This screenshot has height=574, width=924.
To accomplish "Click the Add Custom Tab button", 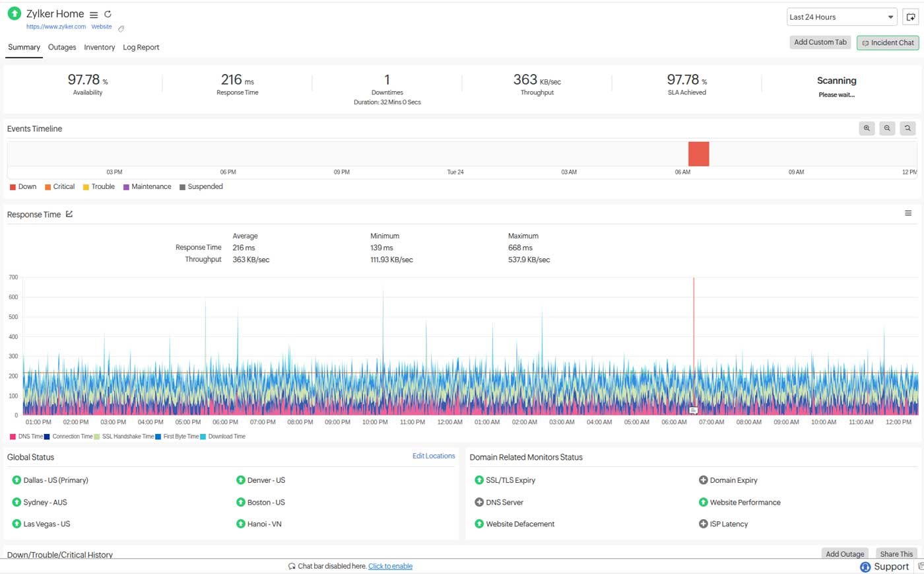I will click(x=820, y=42).
